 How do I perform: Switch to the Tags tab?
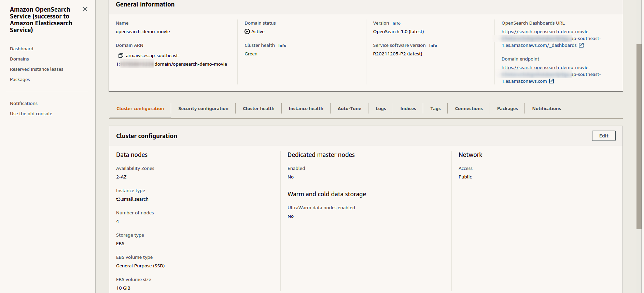tap(435, 108)
